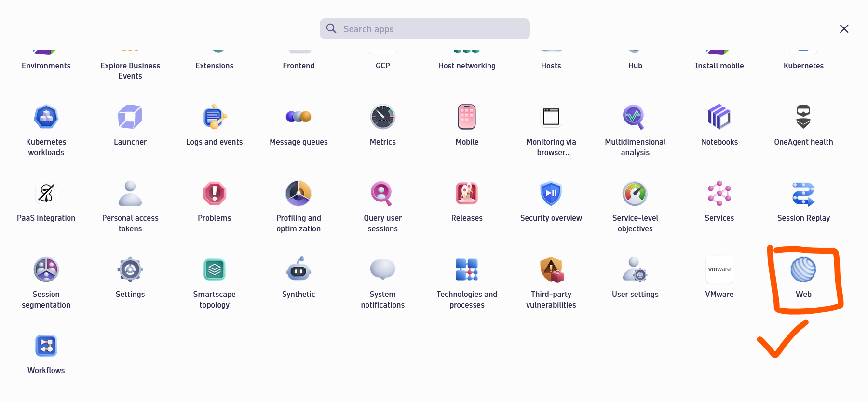Open Kubernetes workloads icon
Viewport: 868px width, 402px height.
(46, 117)
